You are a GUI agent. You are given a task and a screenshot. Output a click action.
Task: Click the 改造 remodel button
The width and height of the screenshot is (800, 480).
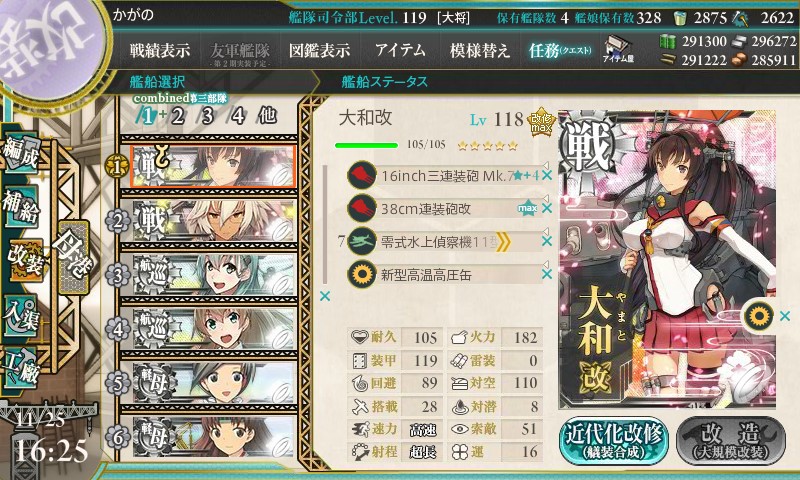pyautogui.click(x=731, y=442)
